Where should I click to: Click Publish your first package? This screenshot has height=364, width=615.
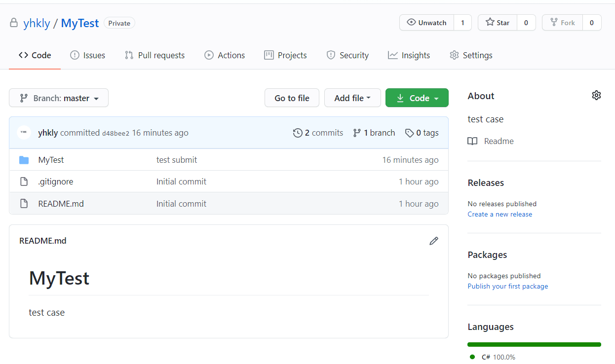pyautogui.click(x=508, y=286)
